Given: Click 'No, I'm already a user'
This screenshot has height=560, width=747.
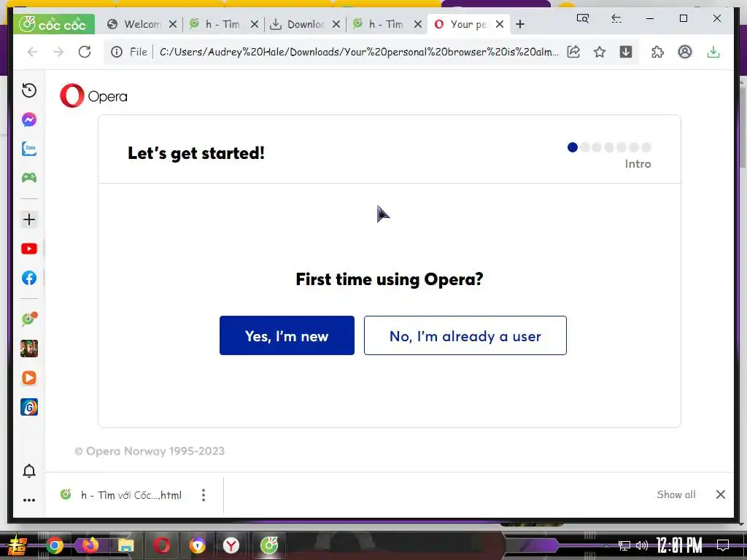Looking at the screenshot, I should 465,335.
